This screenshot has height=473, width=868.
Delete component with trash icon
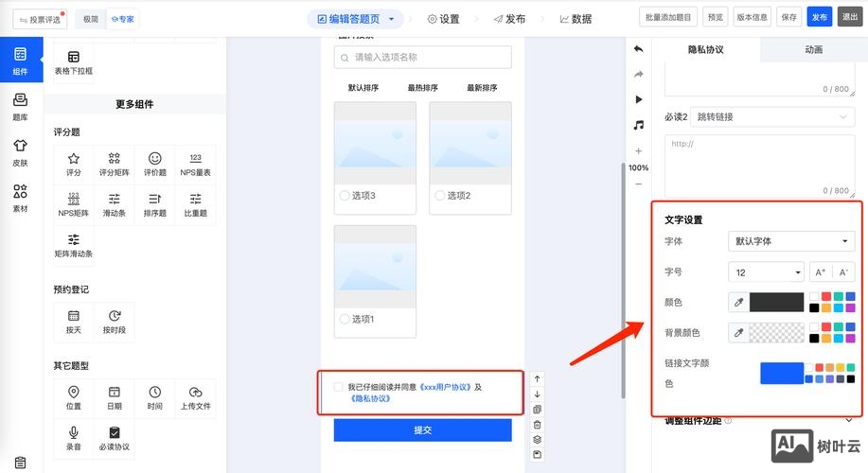coord(537,425)
